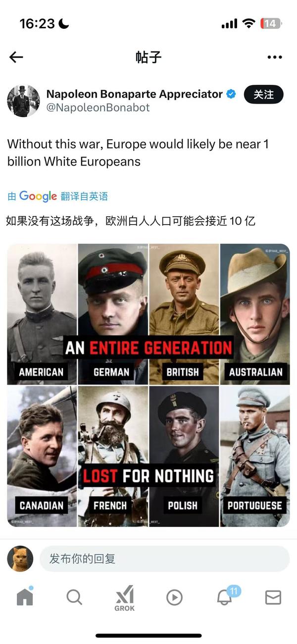Open the Google translated-from-English link

(57, 196)
